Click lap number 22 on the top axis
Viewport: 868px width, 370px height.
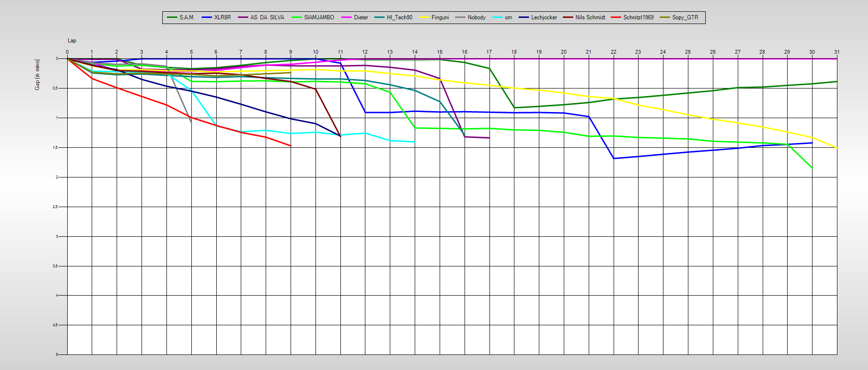[x=613, y=52]
